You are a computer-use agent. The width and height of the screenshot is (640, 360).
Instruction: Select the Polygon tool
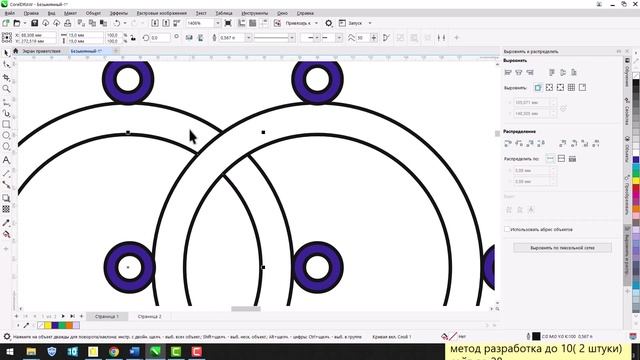(x=6, y=147)
